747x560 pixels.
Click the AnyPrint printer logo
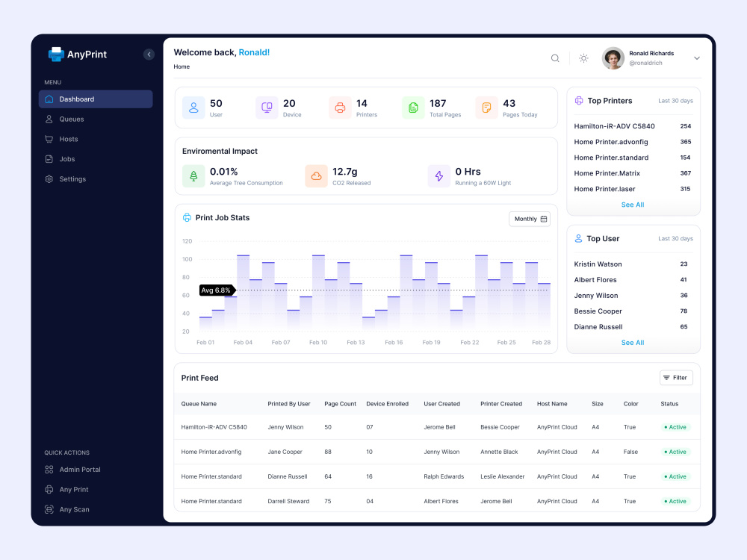click(56, 55)
